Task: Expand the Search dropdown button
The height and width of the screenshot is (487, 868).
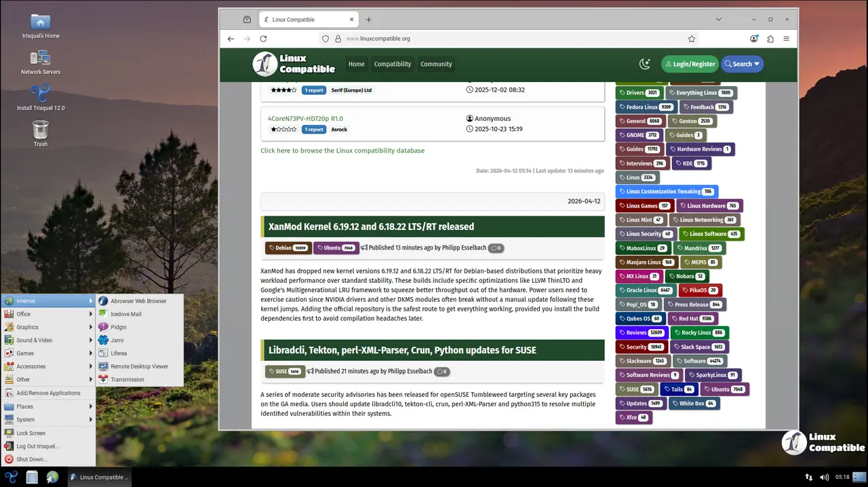Action: pos(742,64)
